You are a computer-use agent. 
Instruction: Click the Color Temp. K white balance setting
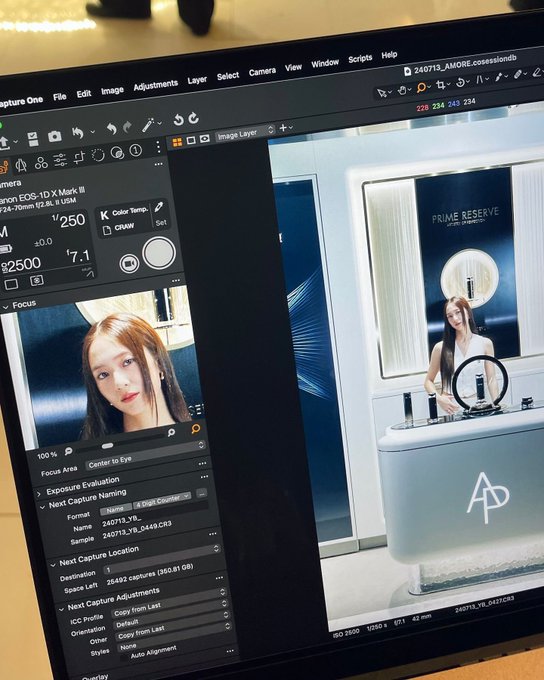pyautogui.click(x=125, y=213)
